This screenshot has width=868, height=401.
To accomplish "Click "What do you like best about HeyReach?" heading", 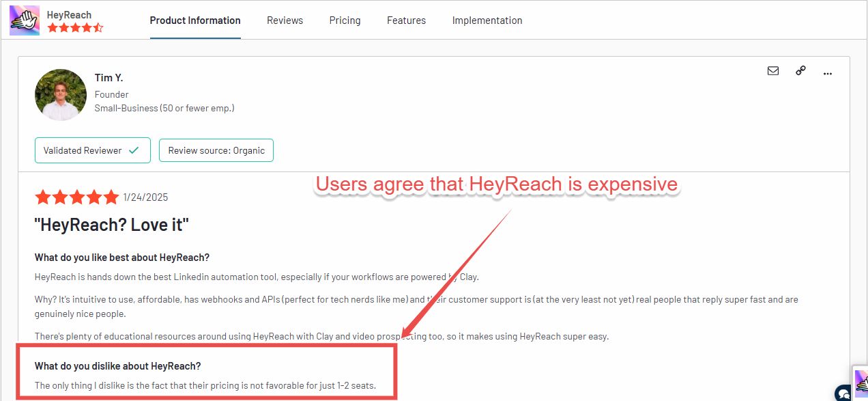I will 122,258.
